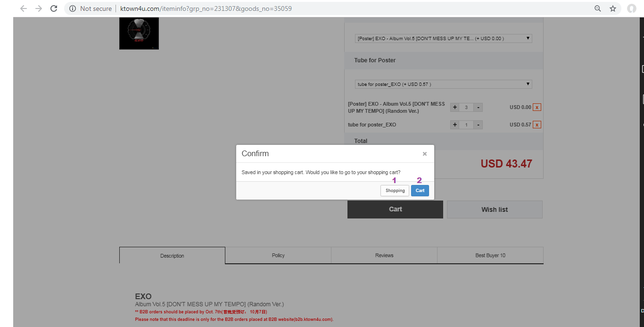Image resolution: width=644 pixels, height=327 pixels.
Task: Show the Best Buyer 10 tab
Action: pyautogui.click(x=490, y=255)
